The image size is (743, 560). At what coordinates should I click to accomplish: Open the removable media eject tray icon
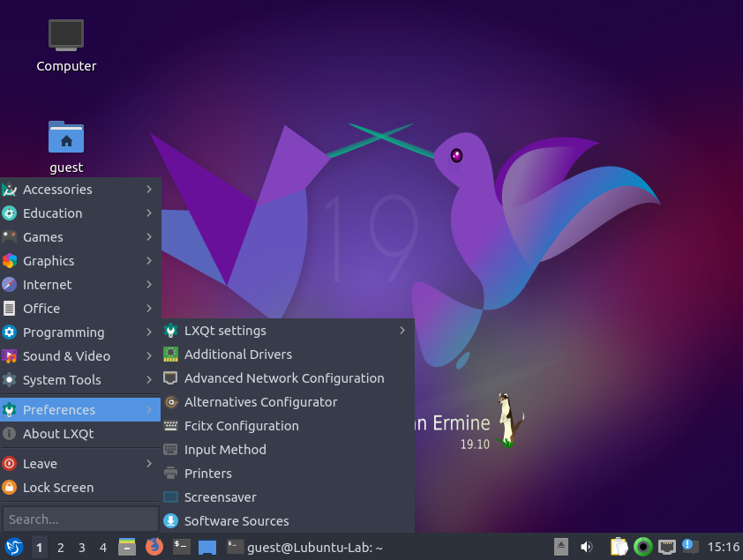pos(561,548)
